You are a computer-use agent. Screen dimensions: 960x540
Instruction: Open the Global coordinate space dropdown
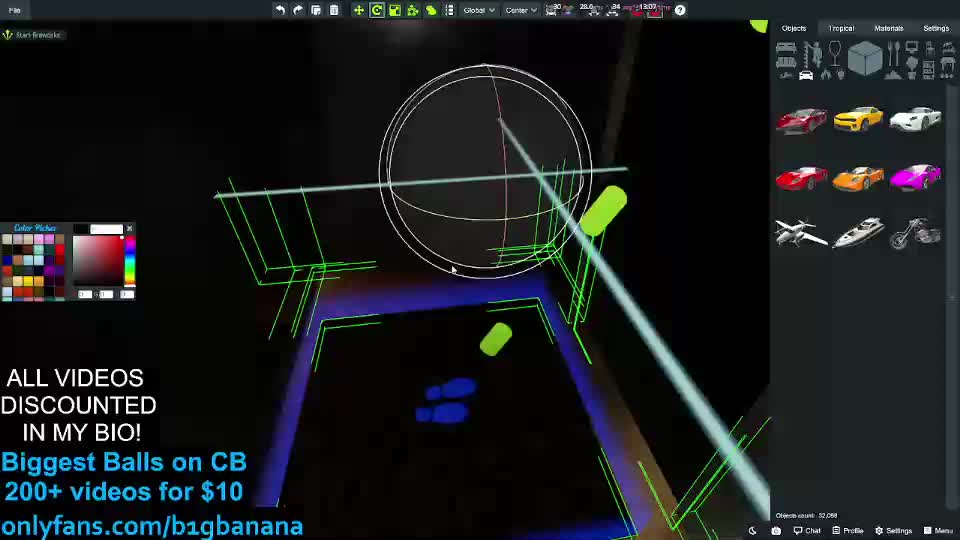pyautogui.click(x=478, y=10)
